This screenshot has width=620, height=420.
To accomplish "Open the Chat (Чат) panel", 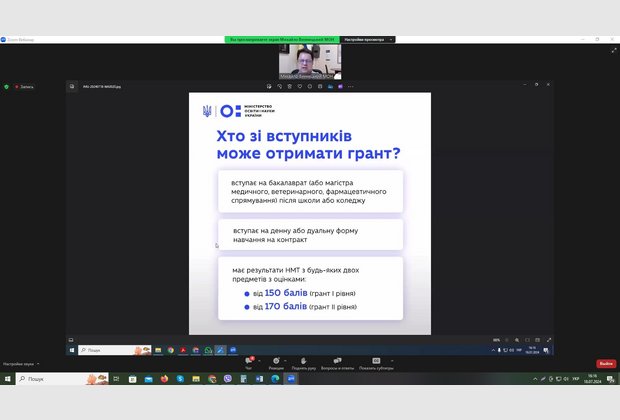I will [x=249, y=364].
